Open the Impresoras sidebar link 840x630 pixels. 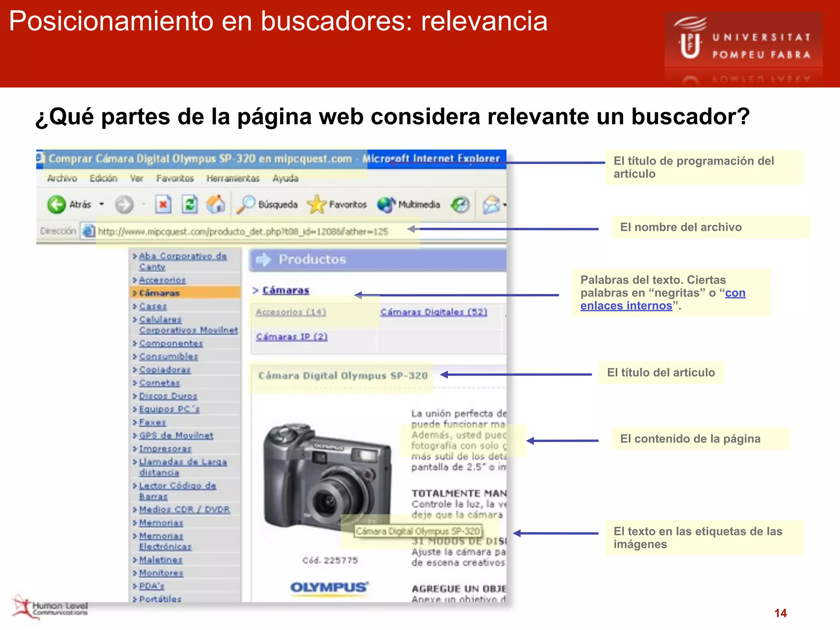(165, 449)
